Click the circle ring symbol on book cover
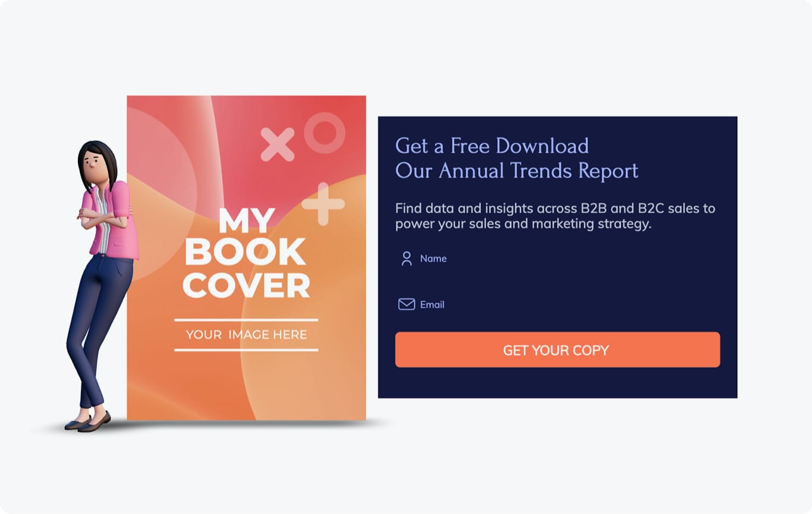The image size is (812, 514). click(x=325, y=133)
